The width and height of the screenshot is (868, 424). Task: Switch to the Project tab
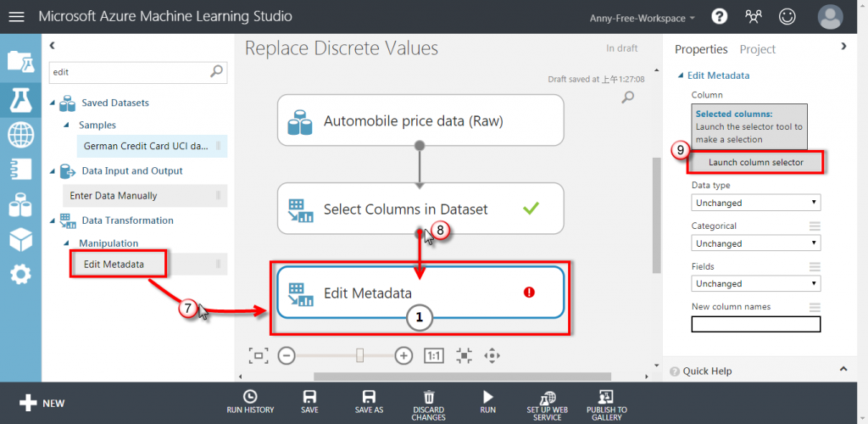(758, 49)
